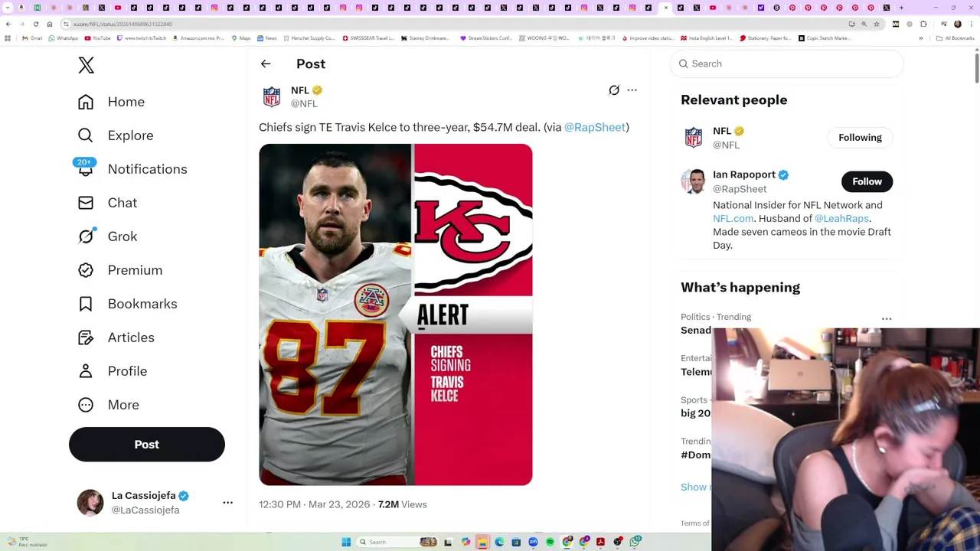This screenshot has height=551, width=980.
Task: Open the Chat section
Action: click(107, 203)
